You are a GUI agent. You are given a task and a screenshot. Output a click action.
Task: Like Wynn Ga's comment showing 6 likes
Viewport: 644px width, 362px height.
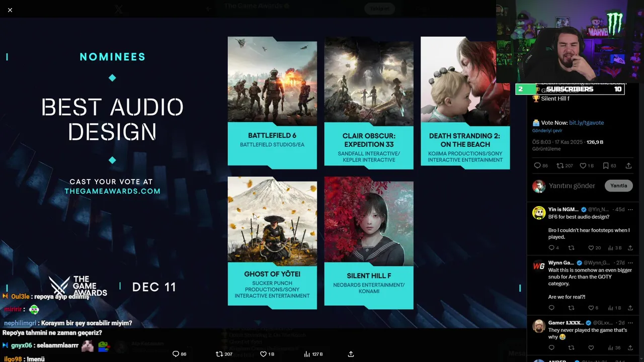[593, 308]
